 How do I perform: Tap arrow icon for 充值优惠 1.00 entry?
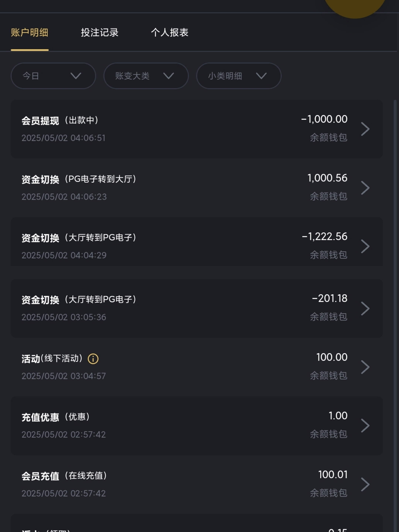click(365, 425)
